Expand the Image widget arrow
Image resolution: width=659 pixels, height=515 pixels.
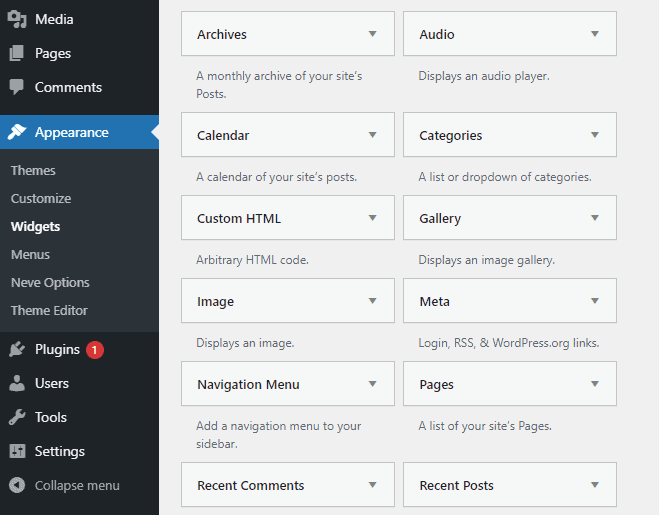click(372, 301)
